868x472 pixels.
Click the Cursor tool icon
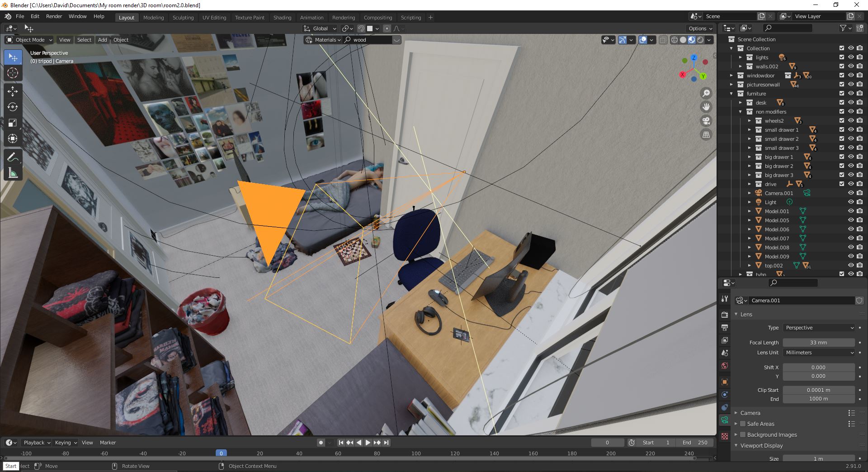(13, 73)
